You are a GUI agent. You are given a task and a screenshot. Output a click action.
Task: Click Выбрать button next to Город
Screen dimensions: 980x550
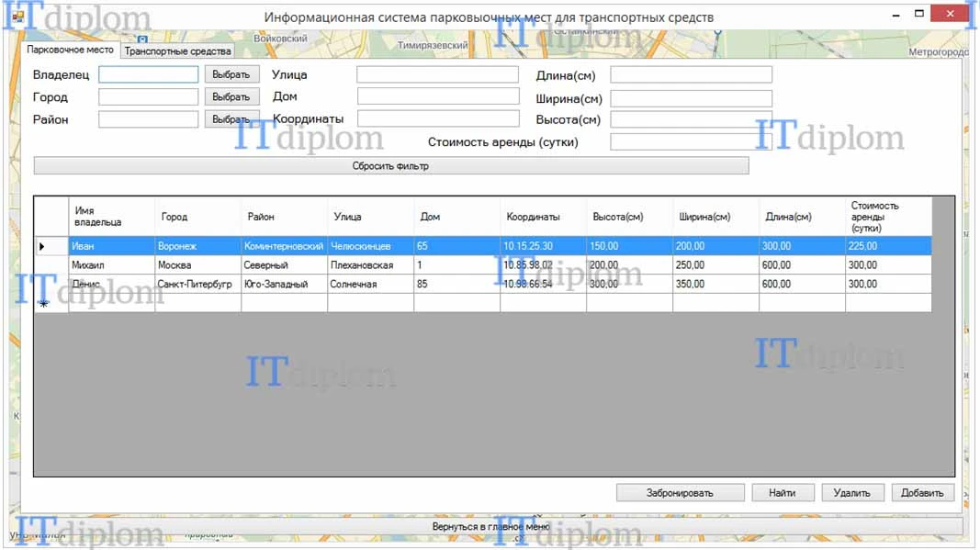tap(231, 97)
